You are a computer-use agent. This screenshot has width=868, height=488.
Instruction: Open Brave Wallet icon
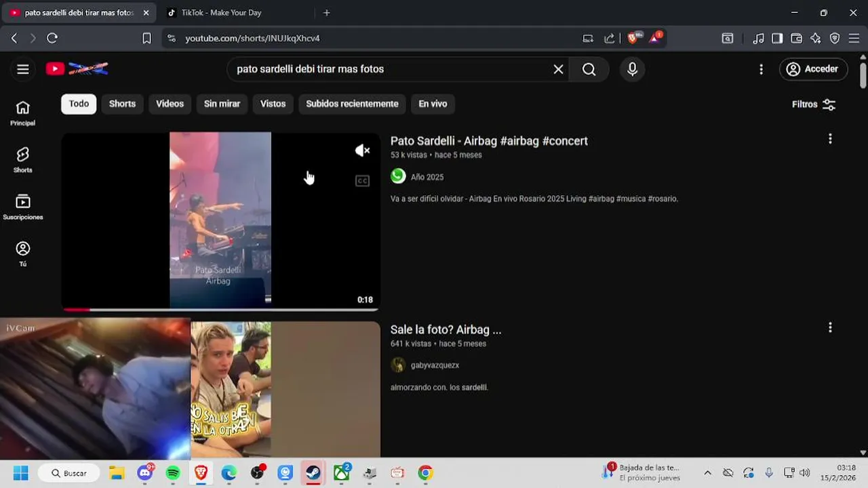click(x=797, y=39)
